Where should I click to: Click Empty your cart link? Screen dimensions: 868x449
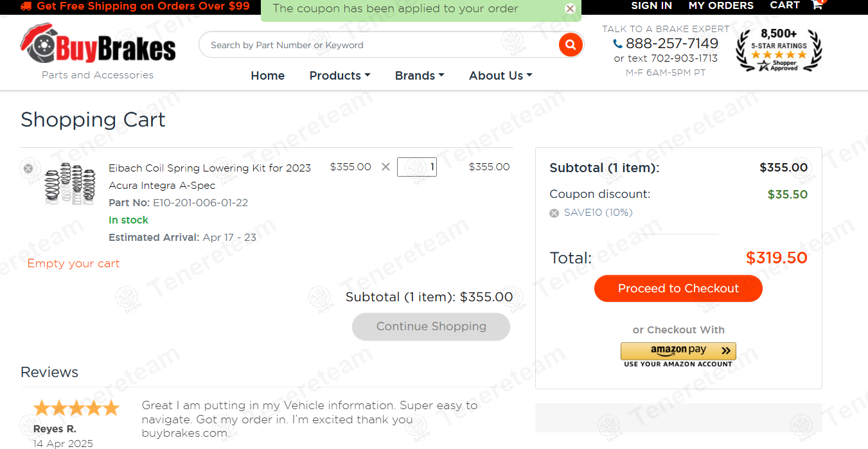[73, 263]
